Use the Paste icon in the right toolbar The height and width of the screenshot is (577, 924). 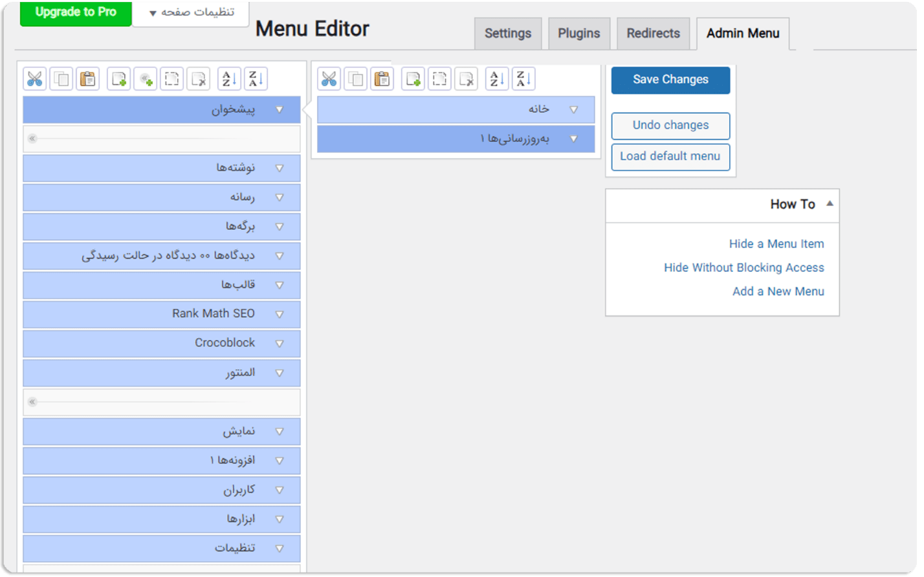pyautogui.click(x=381, y=78)
